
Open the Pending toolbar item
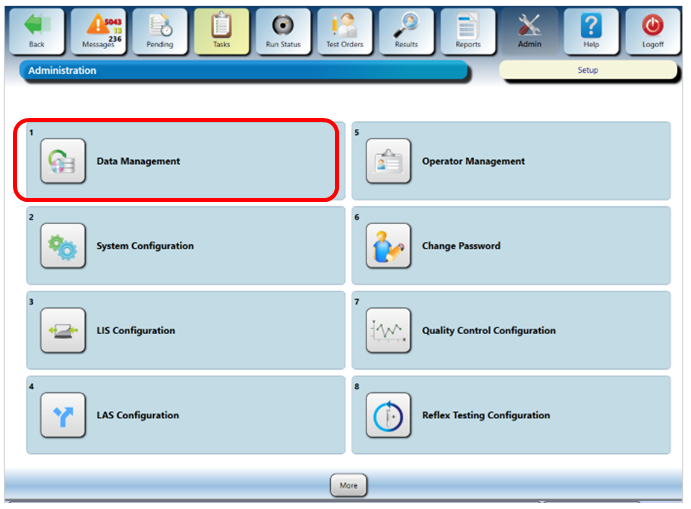point(160,30)
